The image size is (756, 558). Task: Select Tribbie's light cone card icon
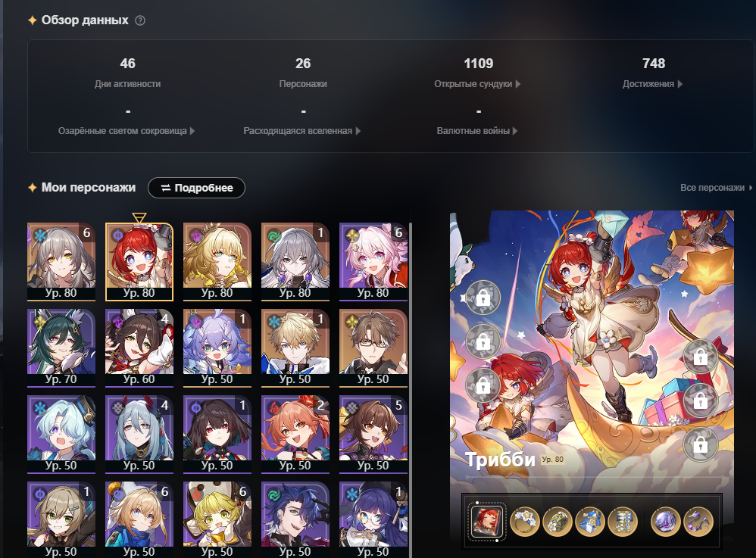pyautogui.click(x=486, y=522)
